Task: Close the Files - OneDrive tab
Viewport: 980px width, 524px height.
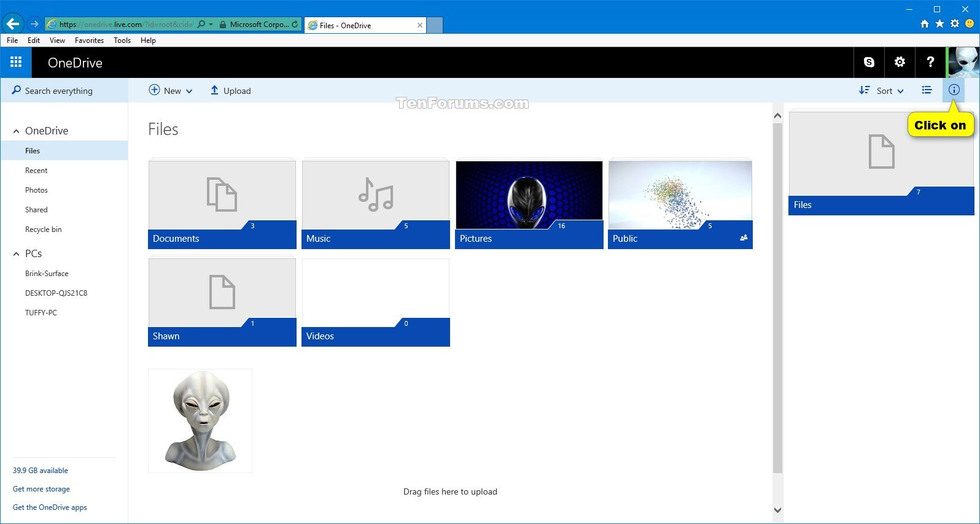Action: tap(420, 25)
